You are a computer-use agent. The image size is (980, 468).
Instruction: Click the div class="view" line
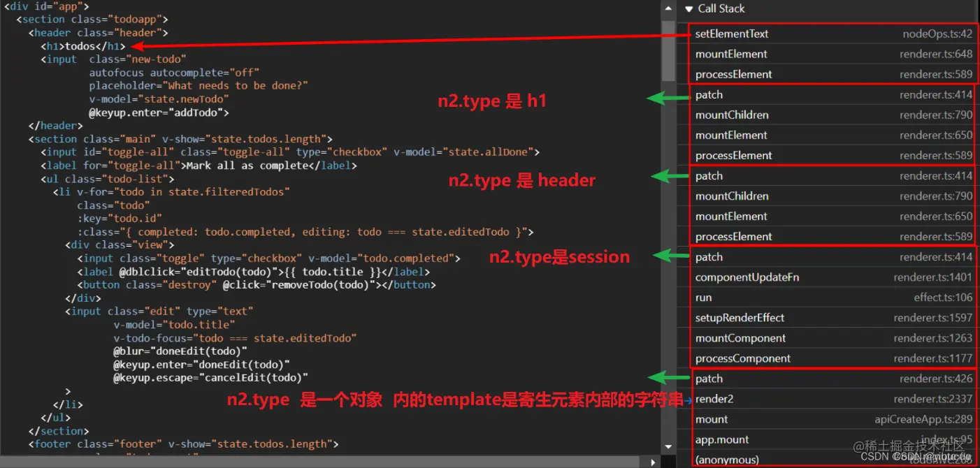click(x=120, y=245)
